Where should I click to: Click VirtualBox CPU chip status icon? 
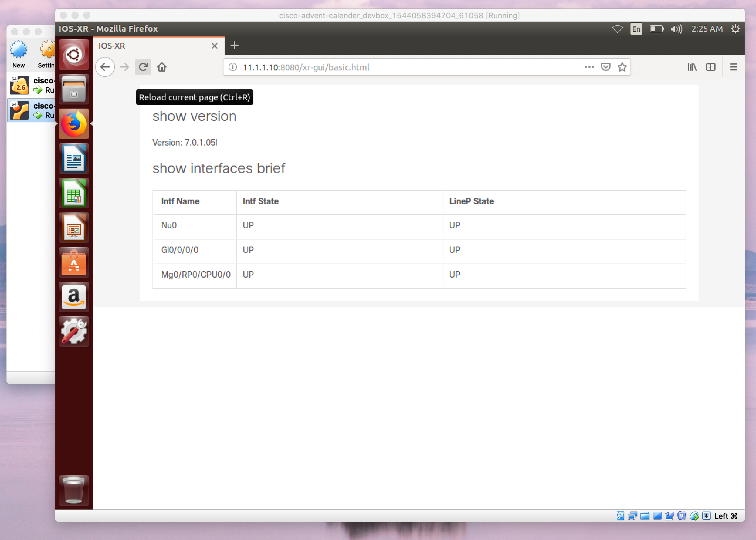[x=682, y=516]
